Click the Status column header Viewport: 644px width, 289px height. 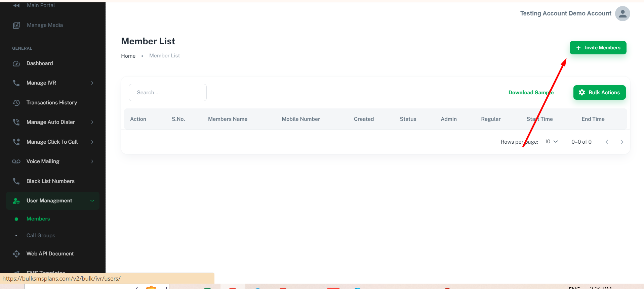click(x=408, y=119)
